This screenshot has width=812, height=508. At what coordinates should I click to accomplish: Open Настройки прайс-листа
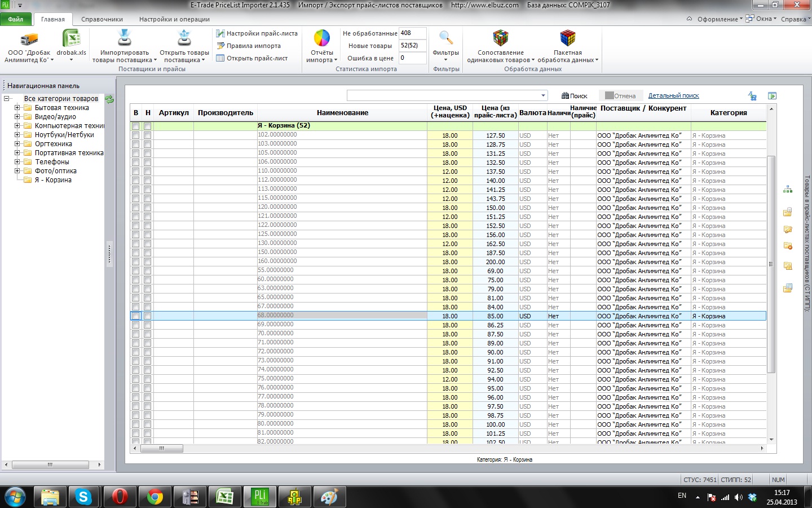click(x=257, y=33)
